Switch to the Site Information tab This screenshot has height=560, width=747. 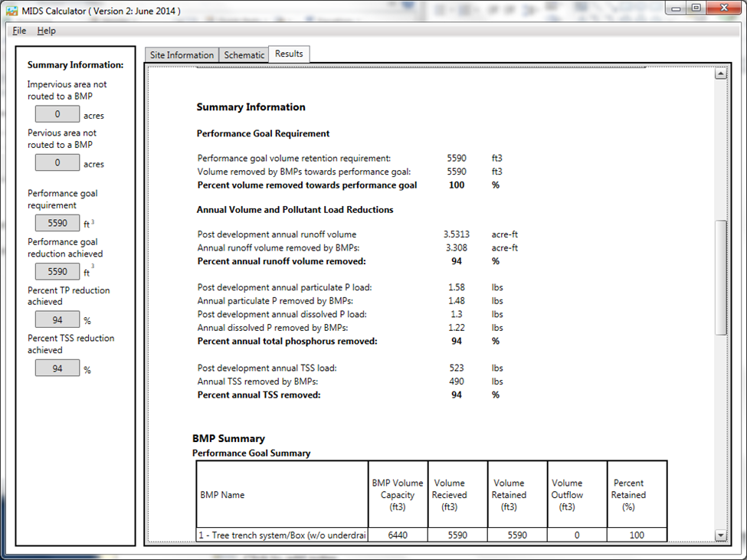[x=182, y=54]
